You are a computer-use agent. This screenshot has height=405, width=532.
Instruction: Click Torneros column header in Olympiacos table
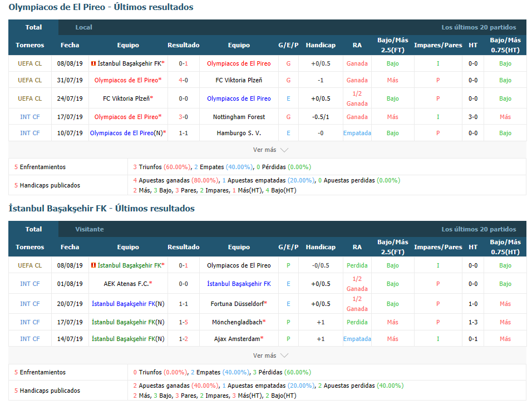point(30,45)
